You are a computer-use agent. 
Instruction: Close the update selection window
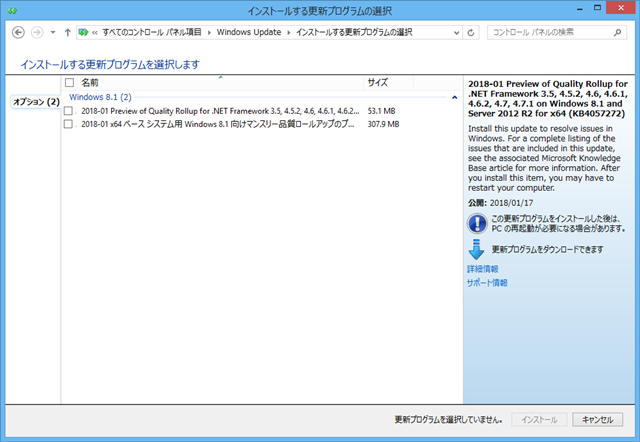coord(621,8)
